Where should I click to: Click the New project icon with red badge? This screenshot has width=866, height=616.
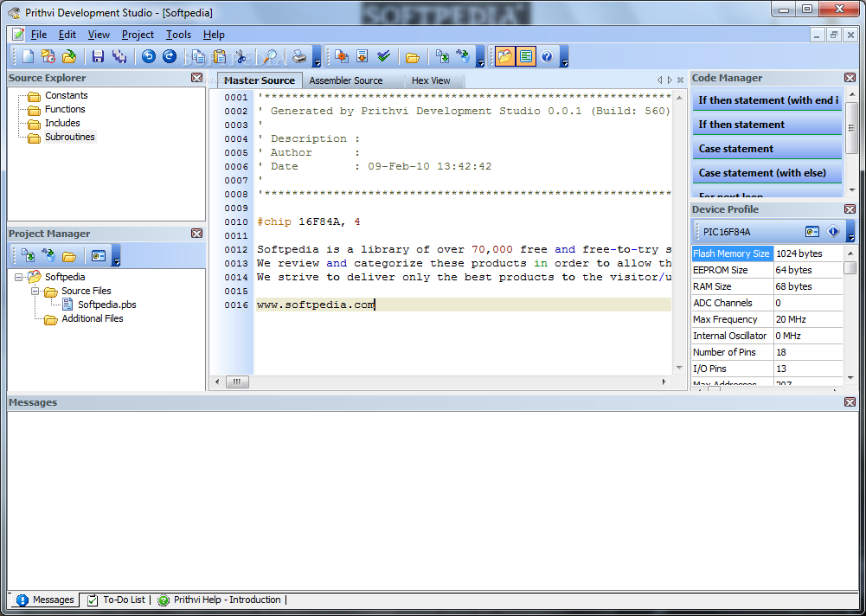[x=48, y=56]
